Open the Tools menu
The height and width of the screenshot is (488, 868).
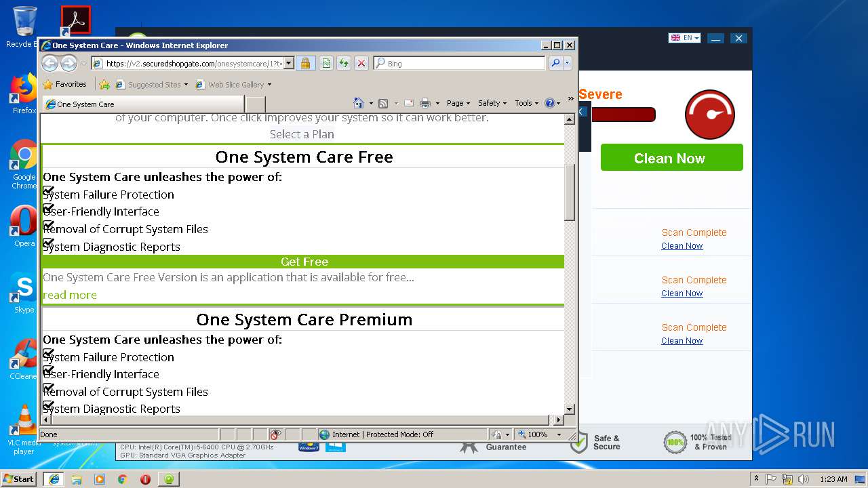point(527,103)
